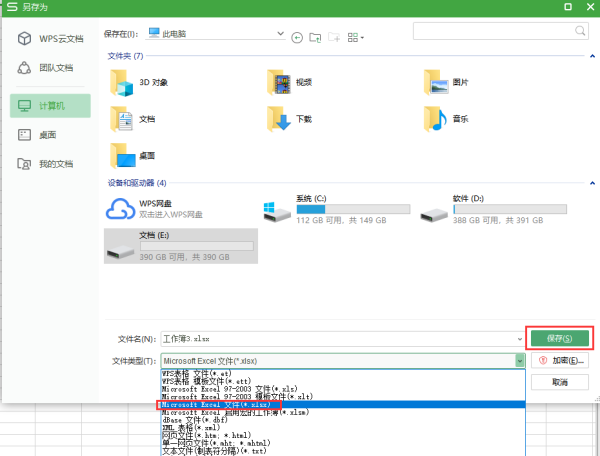Click the 加密(E)... button

559,360
